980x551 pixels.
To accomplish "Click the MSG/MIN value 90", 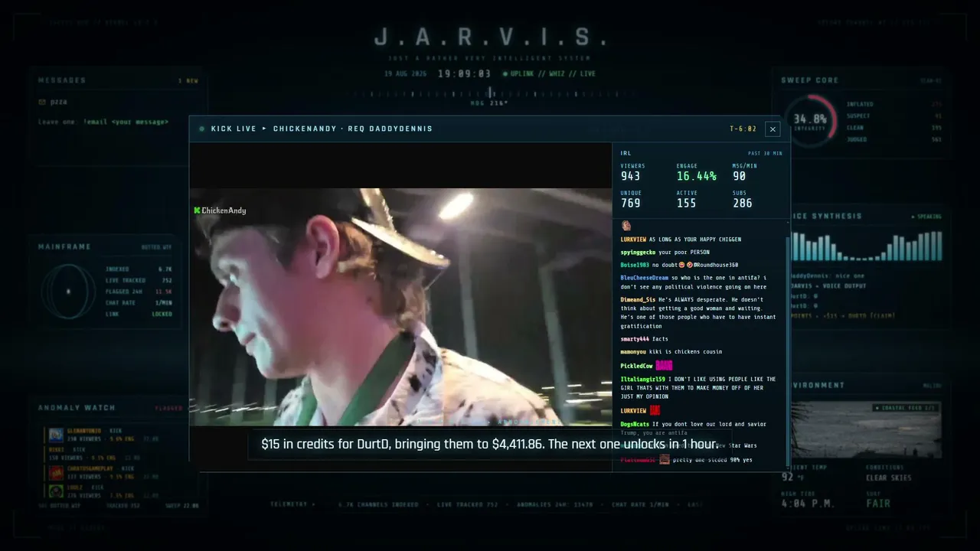I will 739,176.
